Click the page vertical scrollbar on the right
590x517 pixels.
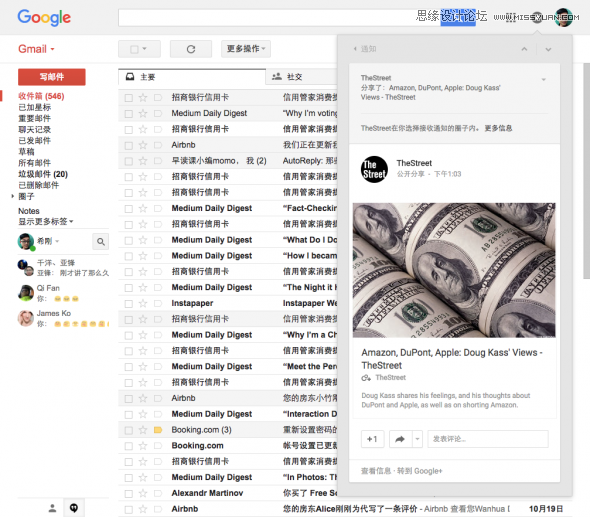[x=586, y=171]
